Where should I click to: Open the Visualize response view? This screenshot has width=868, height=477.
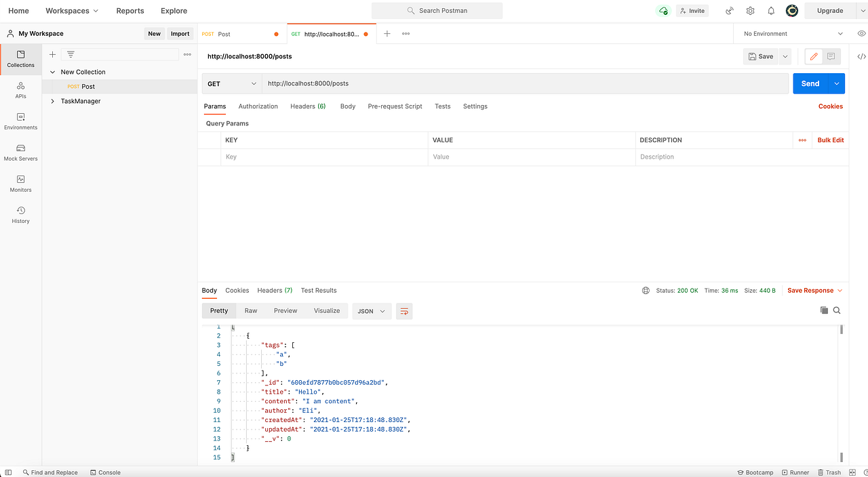click(x=327, y=310)
